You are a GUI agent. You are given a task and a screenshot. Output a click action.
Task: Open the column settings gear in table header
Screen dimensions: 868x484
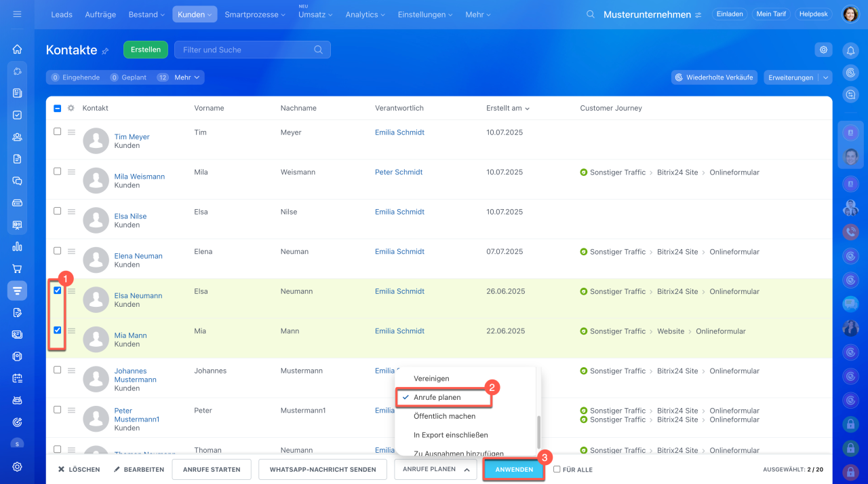[71, 108]
